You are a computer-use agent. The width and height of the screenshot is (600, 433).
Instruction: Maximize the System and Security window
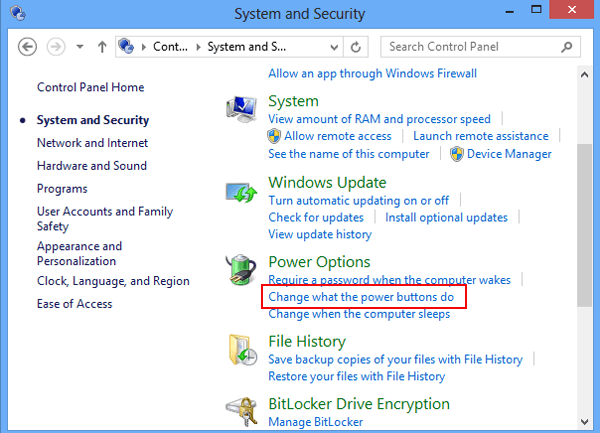536,10
